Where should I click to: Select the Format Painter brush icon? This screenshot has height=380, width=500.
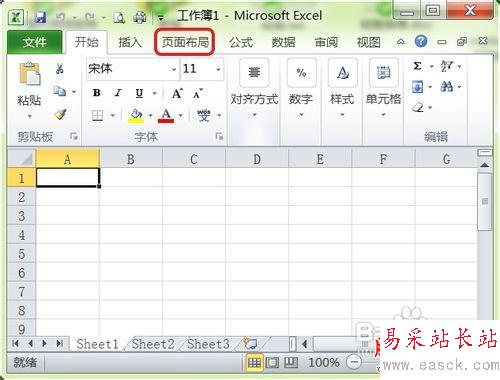[x=60, y=114]
